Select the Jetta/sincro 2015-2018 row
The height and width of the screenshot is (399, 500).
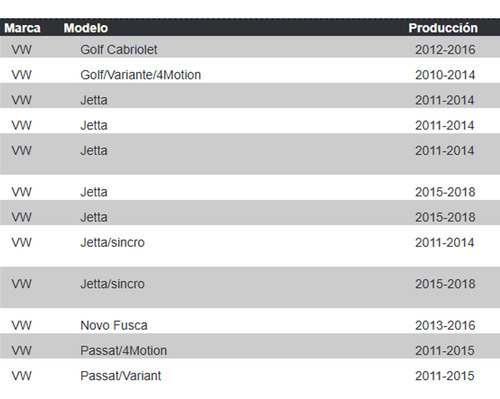tap(250, 287)
